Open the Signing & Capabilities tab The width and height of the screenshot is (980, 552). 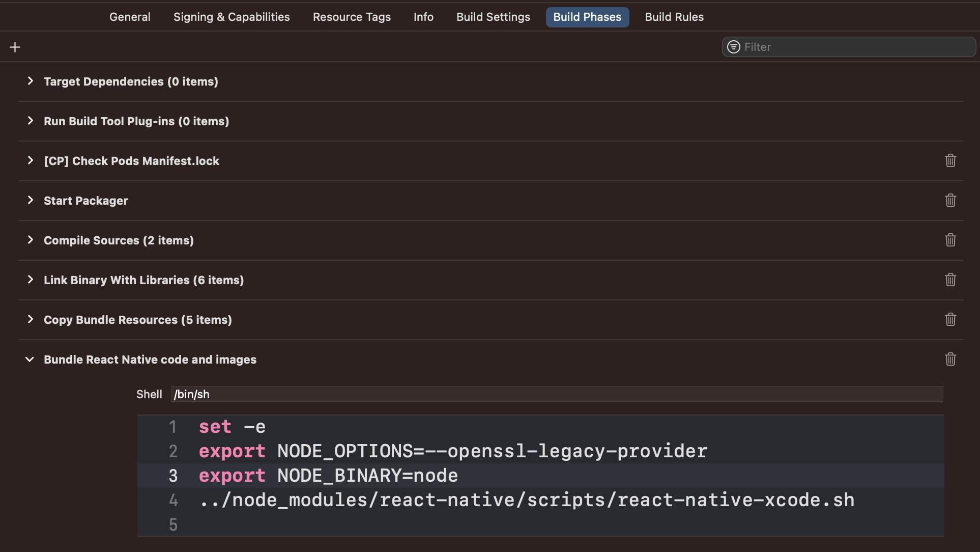tap(232, 17)
